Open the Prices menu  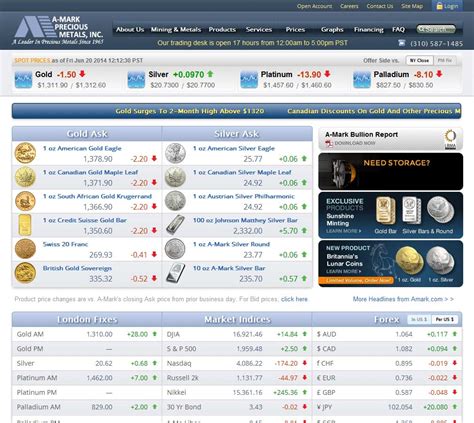pyautogui.click(x=295, y=30)
